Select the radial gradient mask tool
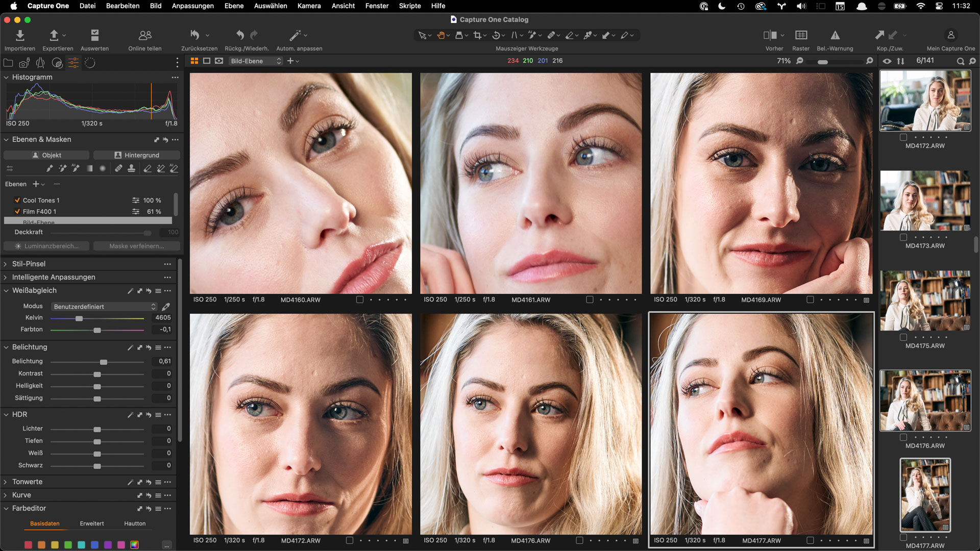This screenshot has height=551, width=980. [x=103, y=168]
